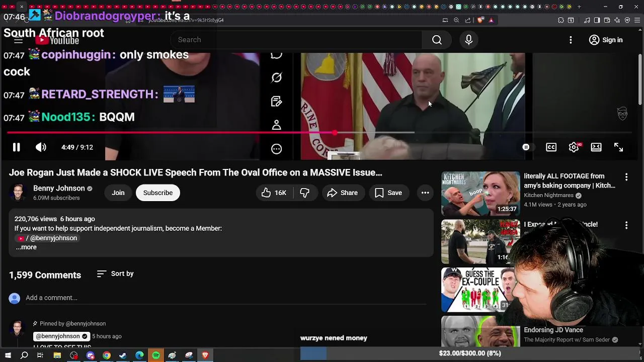Click the Join membership button

click(118, 193)
